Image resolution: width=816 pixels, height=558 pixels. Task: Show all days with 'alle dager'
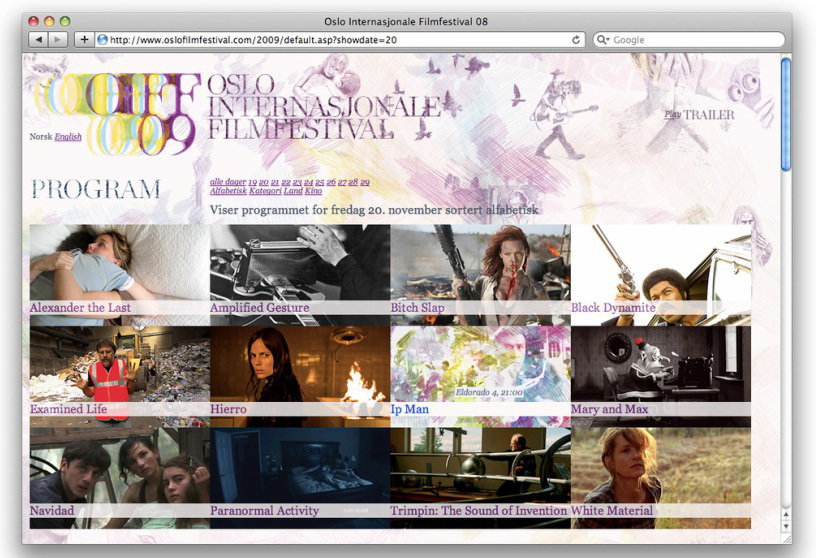click(228, 182)
